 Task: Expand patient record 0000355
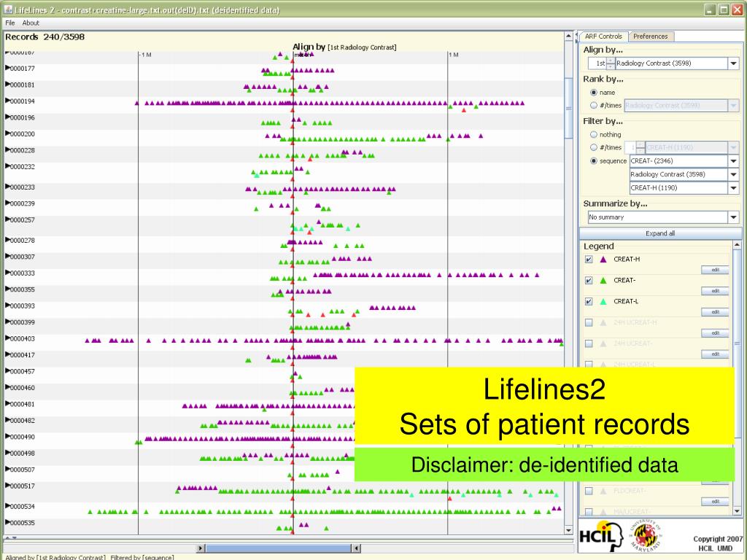click(x=7, y=289)
